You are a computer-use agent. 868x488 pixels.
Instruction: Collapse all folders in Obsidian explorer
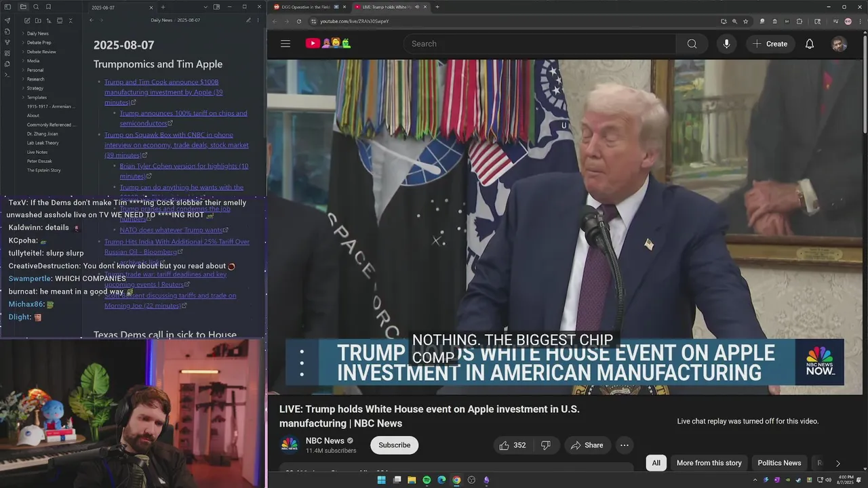pyautogui.click(x=70, y=21)
